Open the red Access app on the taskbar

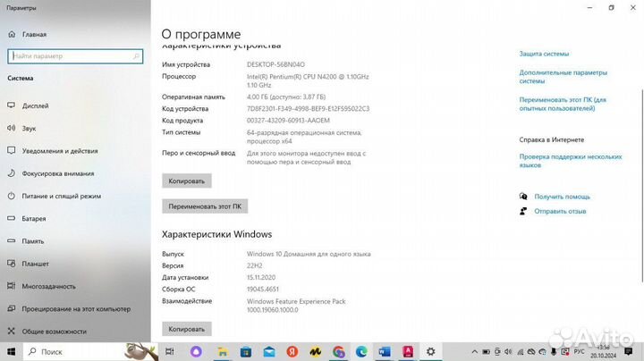[408, 351]
